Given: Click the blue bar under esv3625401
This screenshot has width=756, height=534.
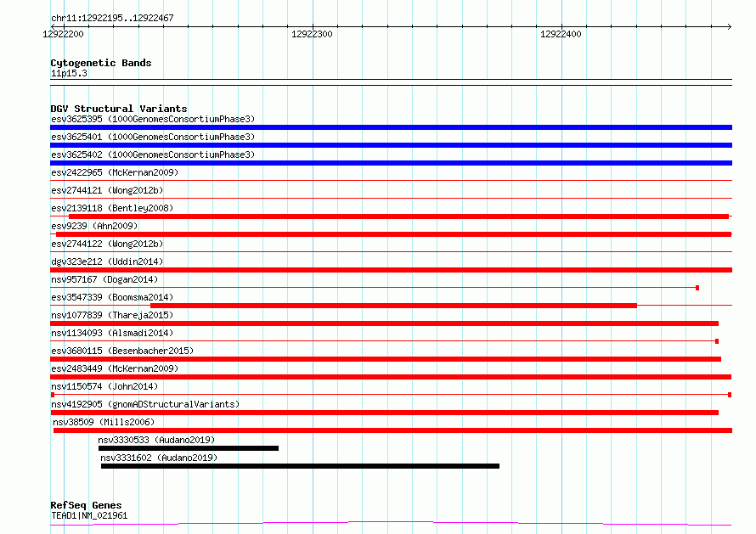Looking at the screenshot, I should tap(391, 145).
